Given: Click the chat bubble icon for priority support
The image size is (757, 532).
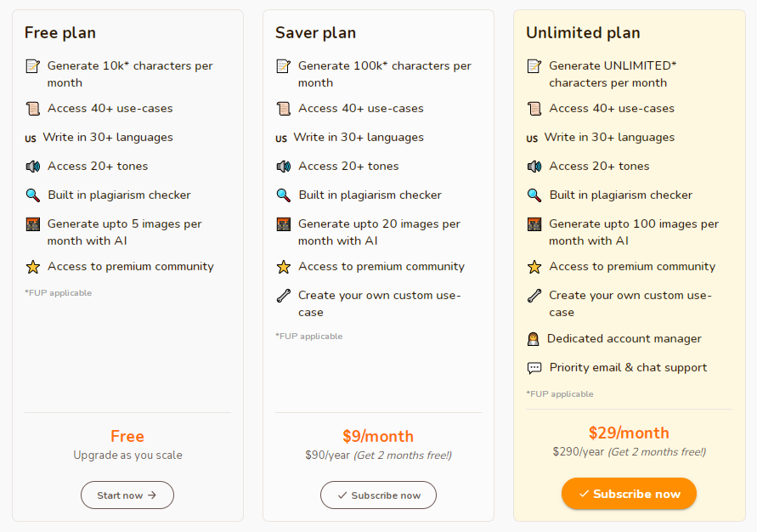Looking at the screenshot, I should tap(534, 368).
